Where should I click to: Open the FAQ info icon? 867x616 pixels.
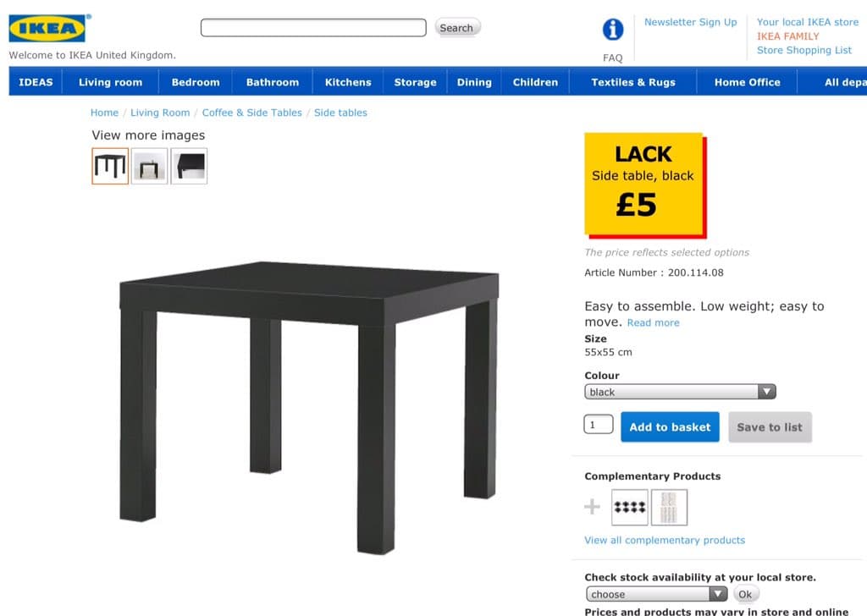click(613, 30)
